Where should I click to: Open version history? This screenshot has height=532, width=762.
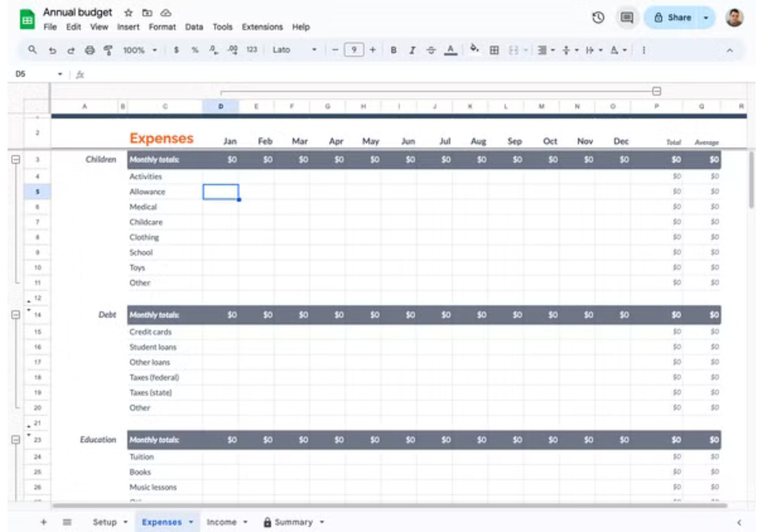point(597,17)
